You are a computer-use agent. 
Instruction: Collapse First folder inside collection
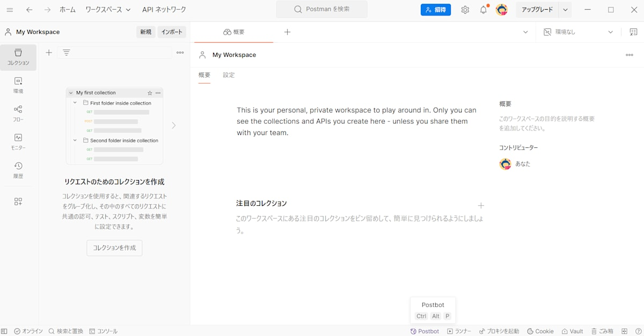pos(76,103)
